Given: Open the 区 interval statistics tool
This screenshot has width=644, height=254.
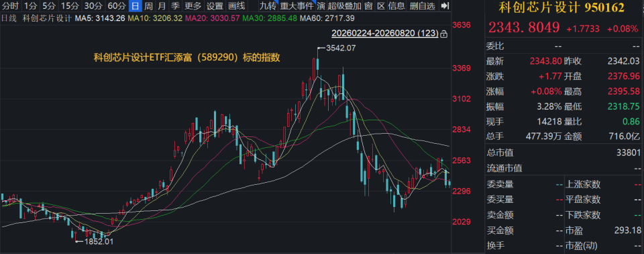Looking at the screenshot, I should [x=381, y=6].
